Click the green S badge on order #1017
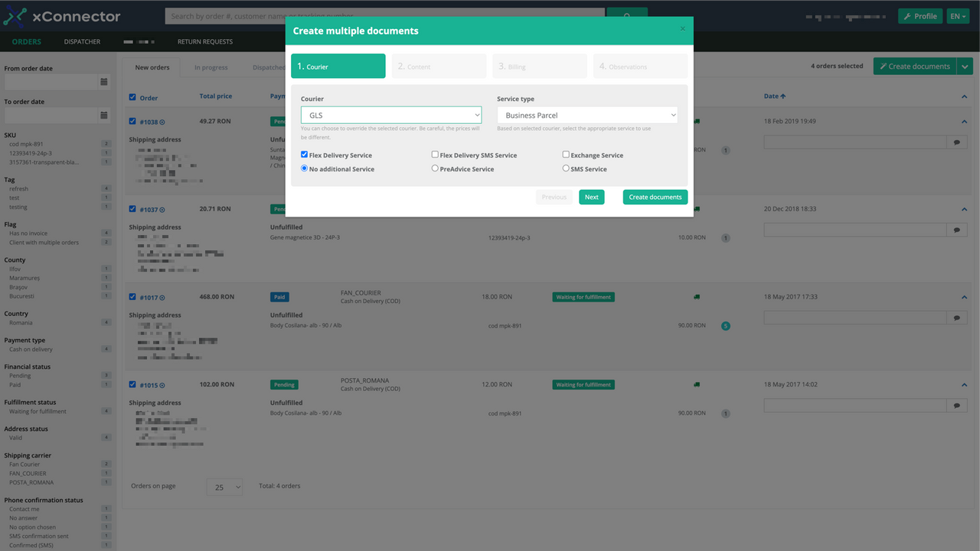This screenshot has height=551, width=980. [725, 325]
